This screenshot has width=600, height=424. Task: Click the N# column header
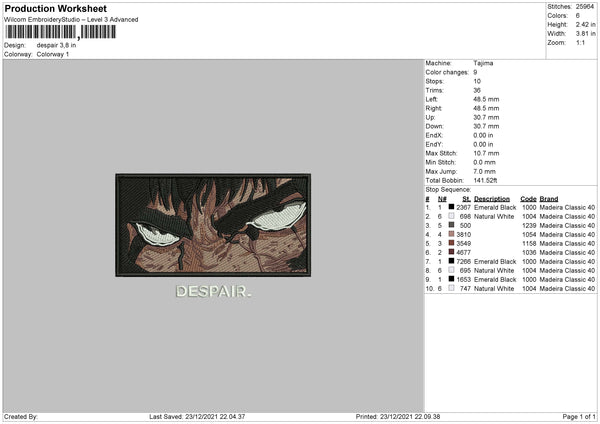[442, 199]
